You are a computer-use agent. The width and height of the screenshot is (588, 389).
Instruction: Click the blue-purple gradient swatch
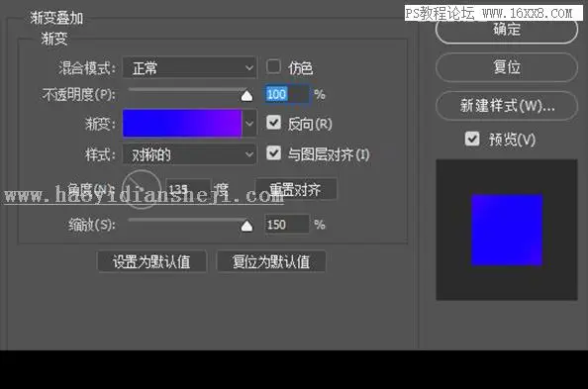point(182,123)
